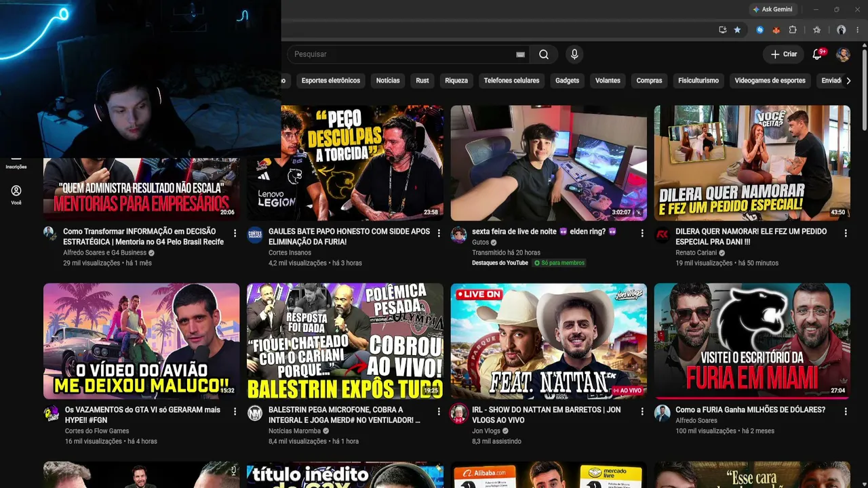Open the Você sidebar section

click(x=16, y=195)
